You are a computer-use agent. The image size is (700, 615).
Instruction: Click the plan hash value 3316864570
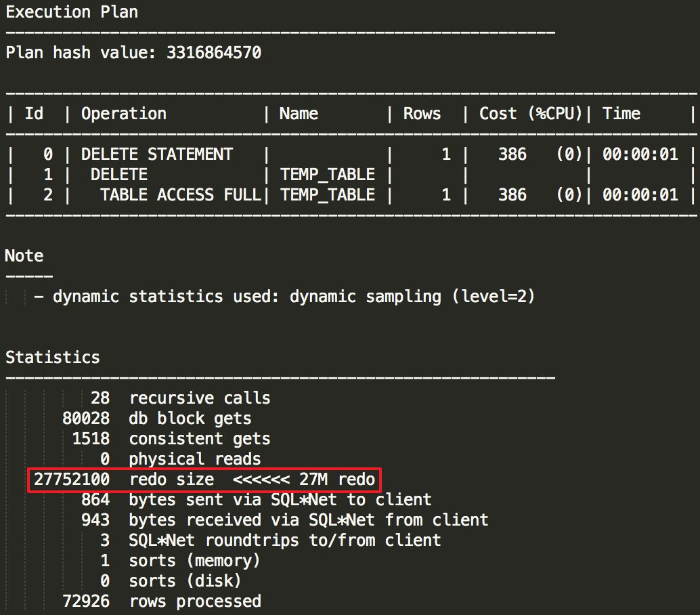[213, 52]
